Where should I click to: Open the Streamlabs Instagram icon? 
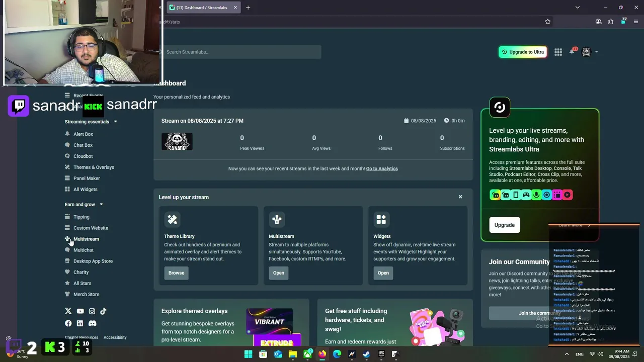coord(92,311)
